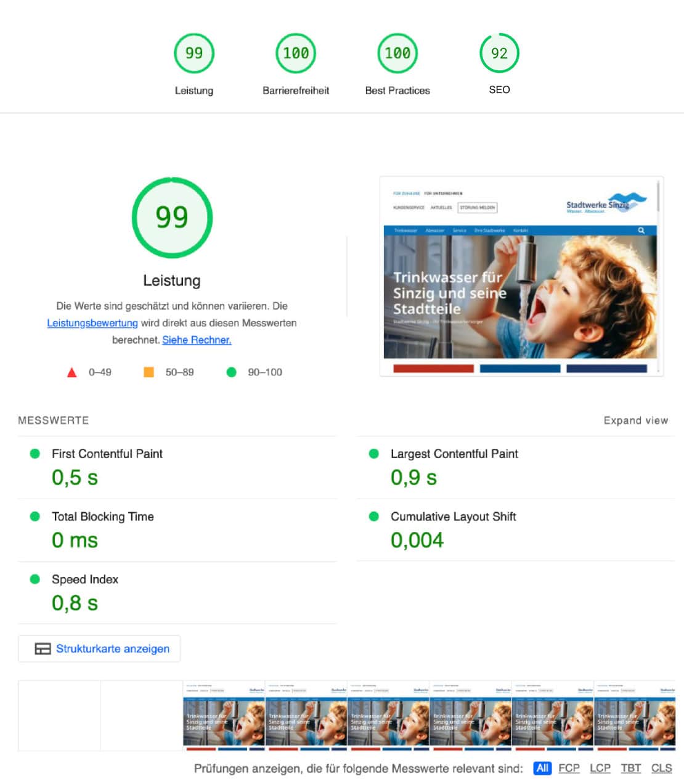Expand the Largest Contentful Paint metric
The width and height of the screenshot is (684, 784).
coord(454,454)
